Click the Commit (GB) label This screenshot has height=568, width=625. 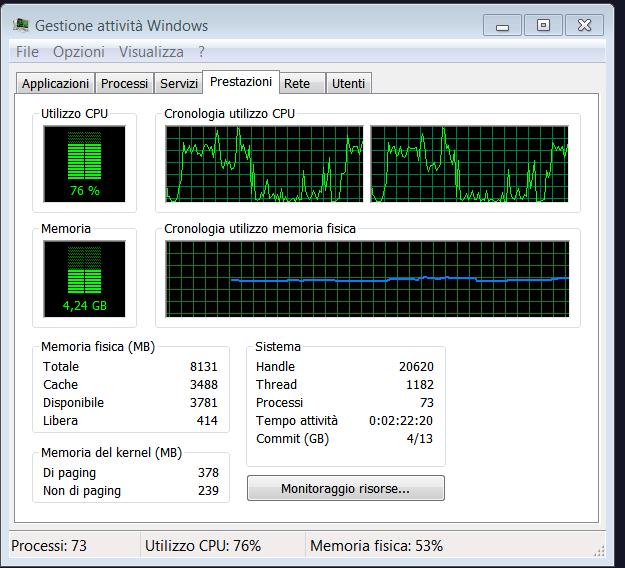coord(293,438)
